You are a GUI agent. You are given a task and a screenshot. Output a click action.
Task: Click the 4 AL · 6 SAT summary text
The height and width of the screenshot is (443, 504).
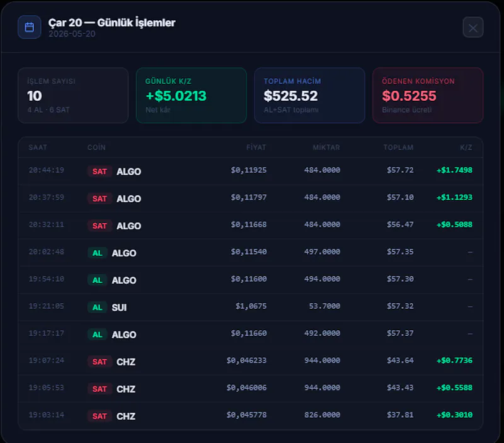tap(49, 110)
